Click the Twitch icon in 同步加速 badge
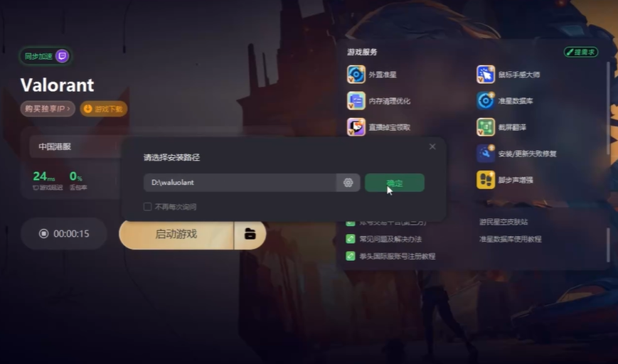 62,56
